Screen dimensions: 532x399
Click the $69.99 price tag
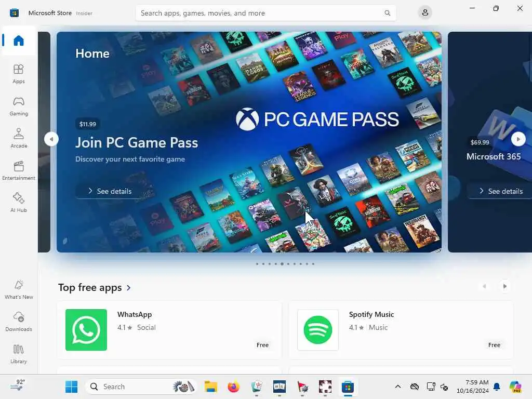[x=480, y=142]
